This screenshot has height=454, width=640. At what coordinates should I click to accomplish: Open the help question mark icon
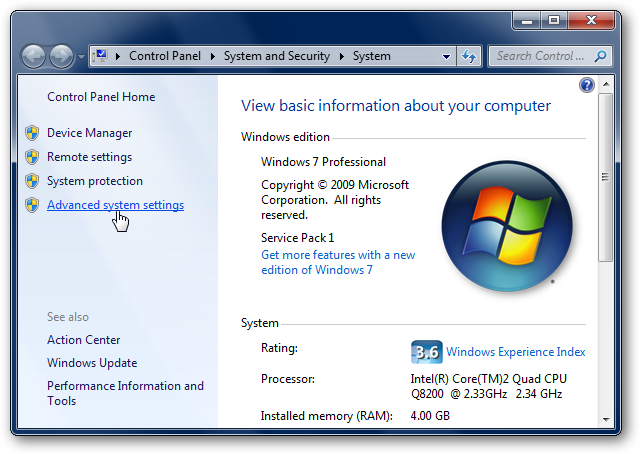pos(587,85)
